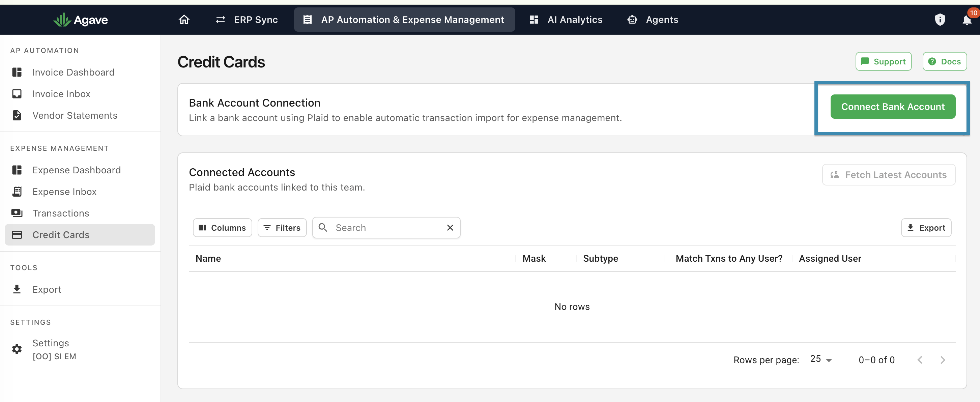This screenshot has width=980, height=402.
Task: Open Vendor Statements in sidebar
Action: click(x=80, y=116)
